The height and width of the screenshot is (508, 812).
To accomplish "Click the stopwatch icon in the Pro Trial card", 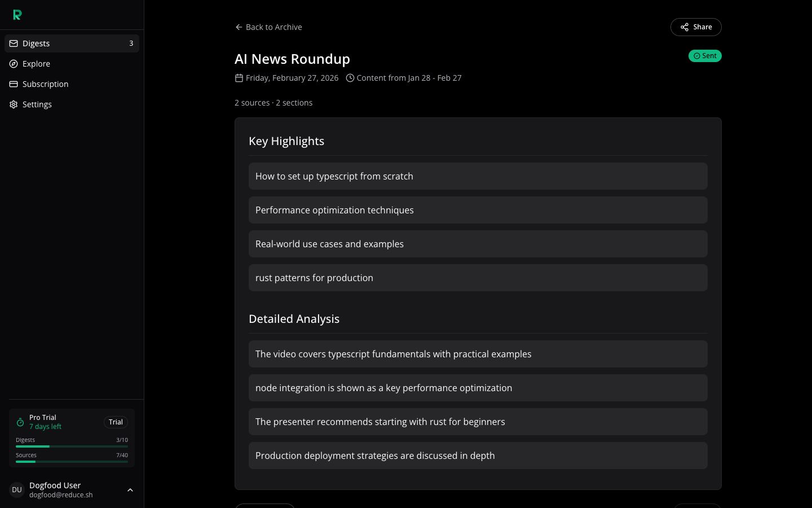I will [x=20, y=422].
